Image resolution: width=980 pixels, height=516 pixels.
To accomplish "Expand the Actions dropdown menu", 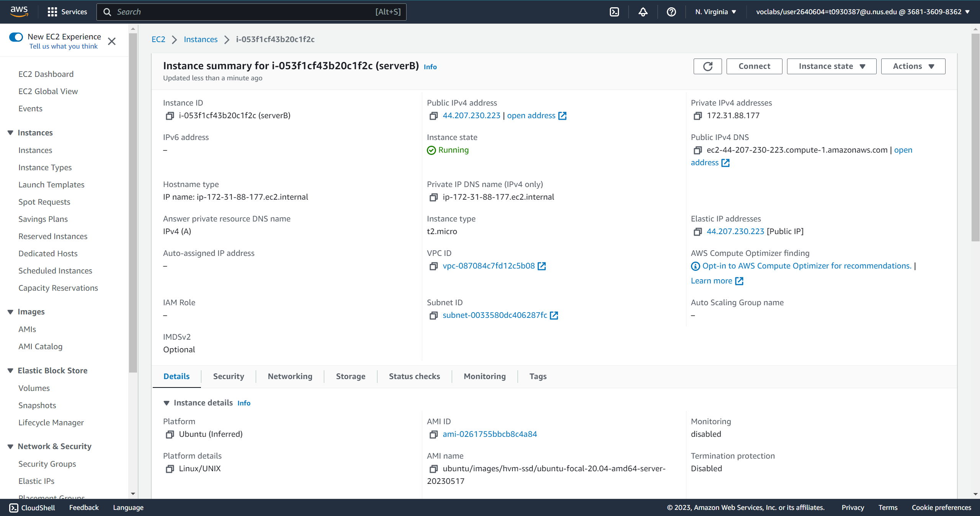I will click(x=911, y=65).
